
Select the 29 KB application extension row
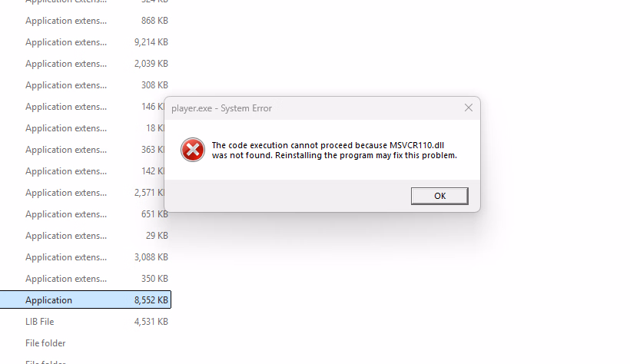point(85,236)
